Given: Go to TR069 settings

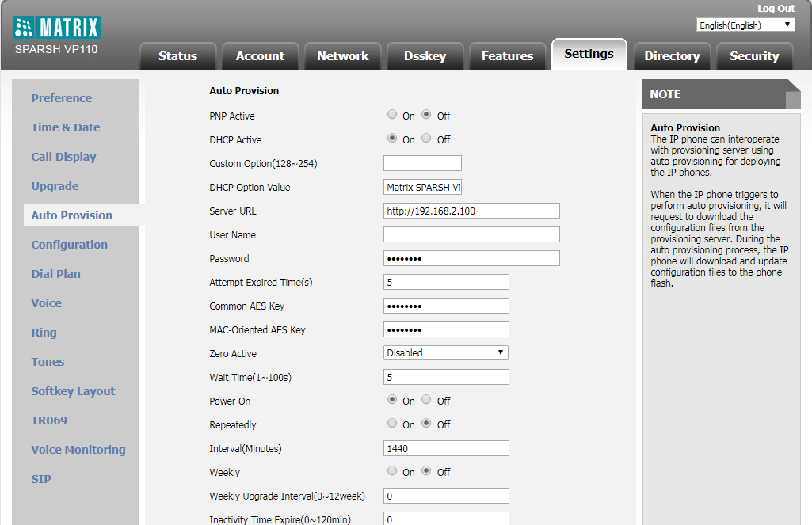Looking at the screenshot, I should (x=49, y=420).
